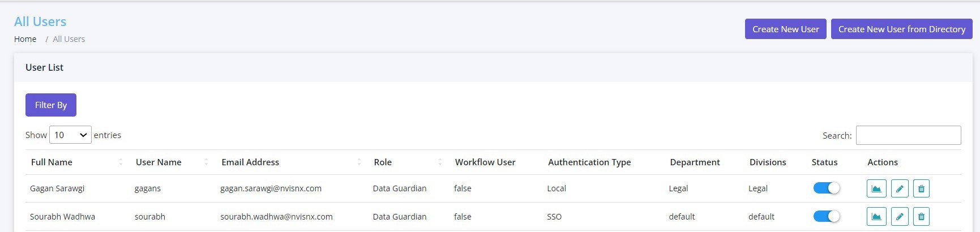Sort by User Name column header
Viewport: 980px width, 232px height.
pos(159,162)
